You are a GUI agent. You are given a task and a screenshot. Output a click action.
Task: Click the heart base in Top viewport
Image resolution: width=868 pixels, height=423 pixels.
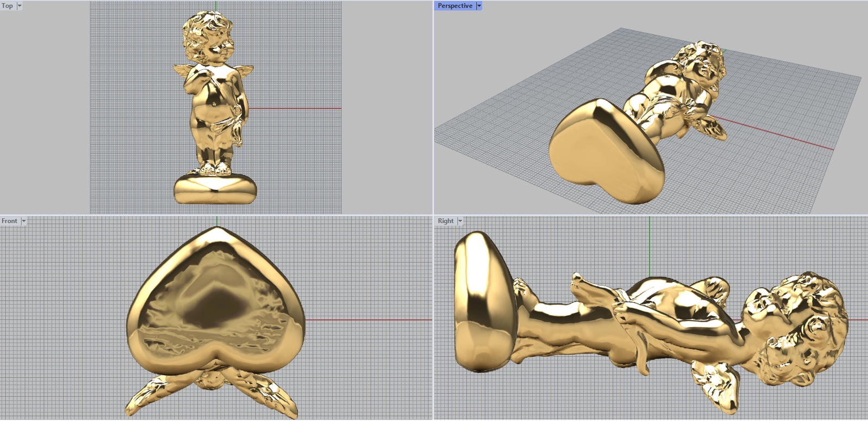point(215,189)
